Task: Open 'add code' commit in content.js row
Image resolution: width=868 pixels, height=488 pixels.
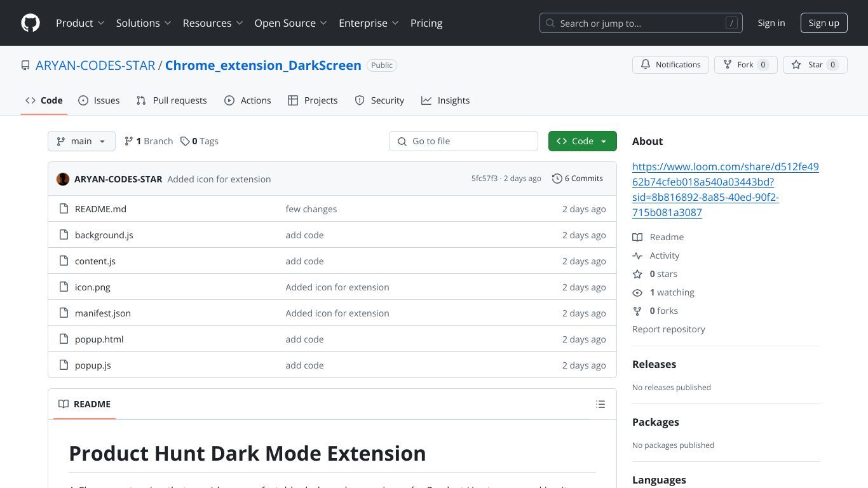Action: coord(304,261)
